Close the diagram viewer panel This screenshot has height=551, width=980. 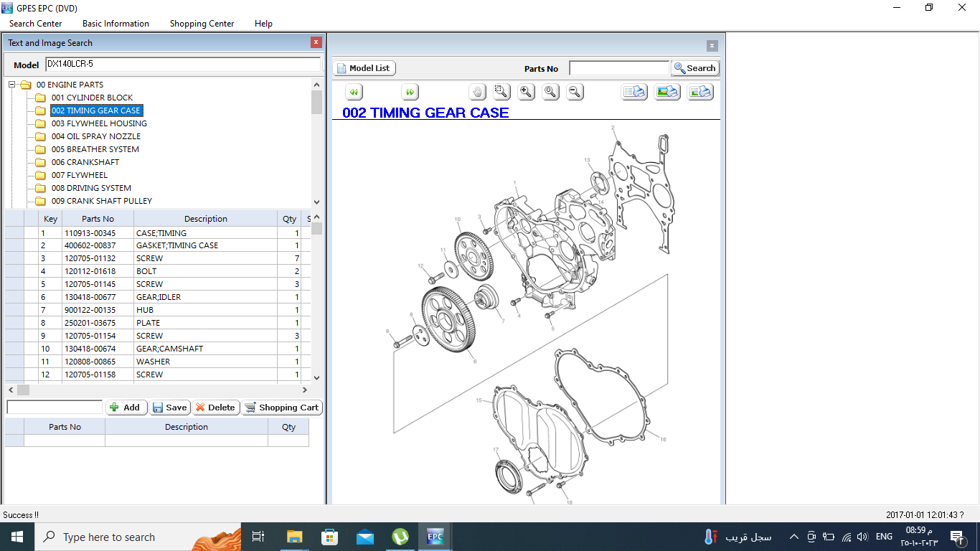coord(712,45)
